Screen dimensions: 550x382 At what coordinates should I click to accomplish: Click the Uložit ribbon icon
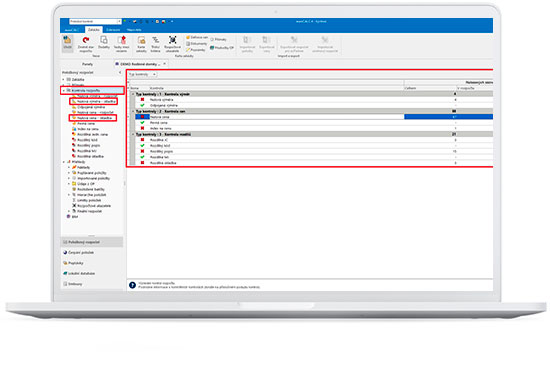point(67,43)
